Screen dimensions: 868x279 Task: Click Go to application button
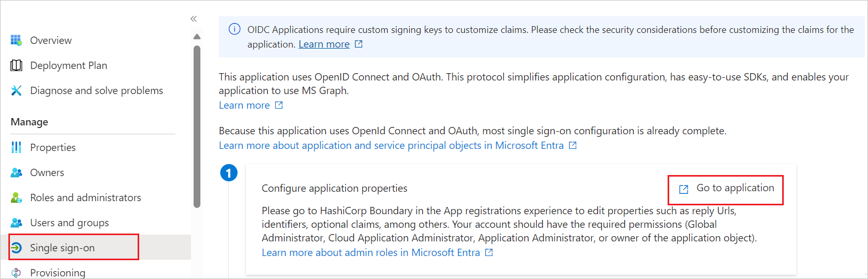pos(726,189)
